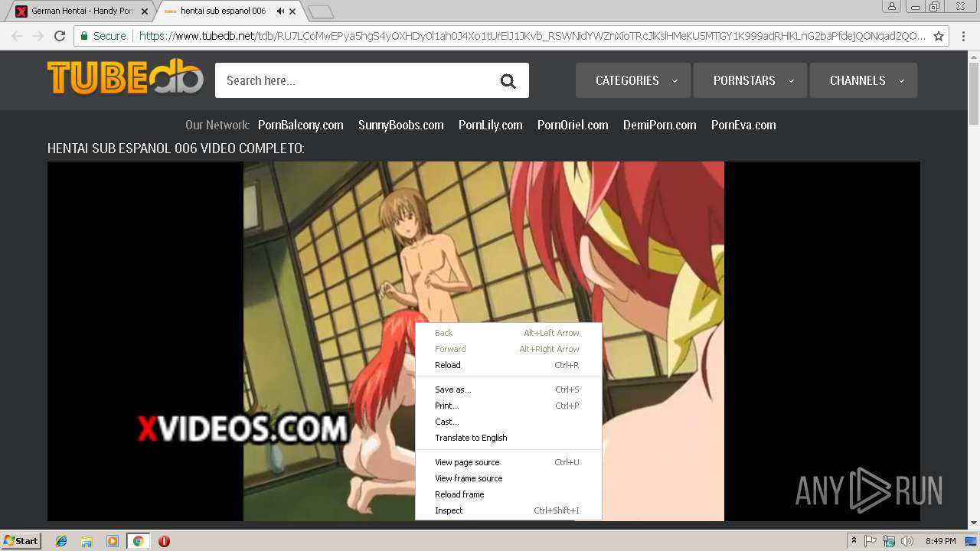Click the URL address bar
The height and width of the screenshot is (551, 980).
[532, 36]
